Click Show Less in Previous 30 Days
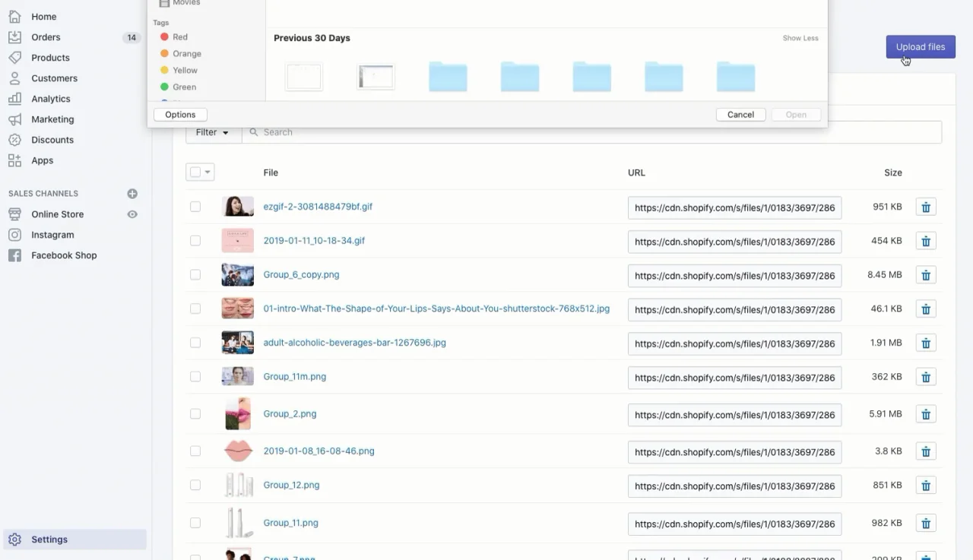Viewport: 973px width, 560px height. 800,38
